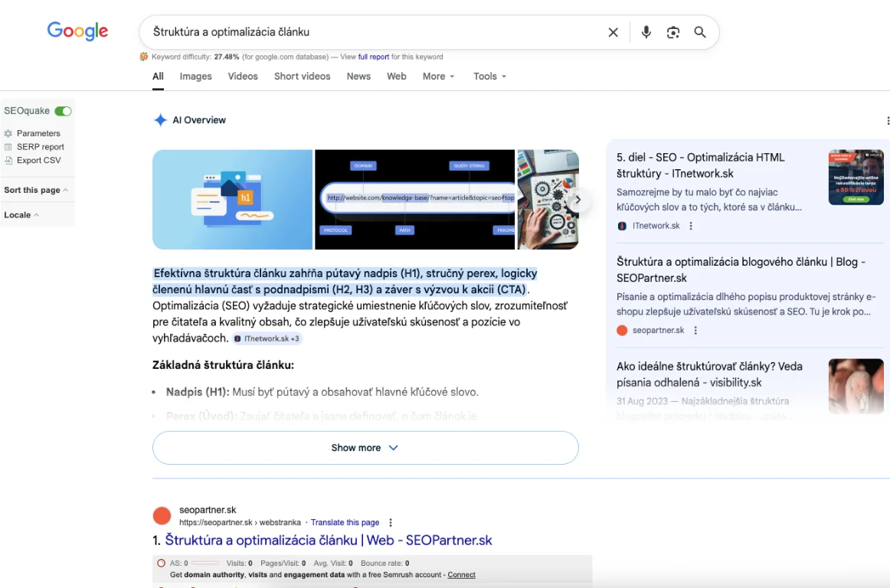Screen dimensions: 890x588
Task: Open the Tools dropdown
Action: point(489,77)
